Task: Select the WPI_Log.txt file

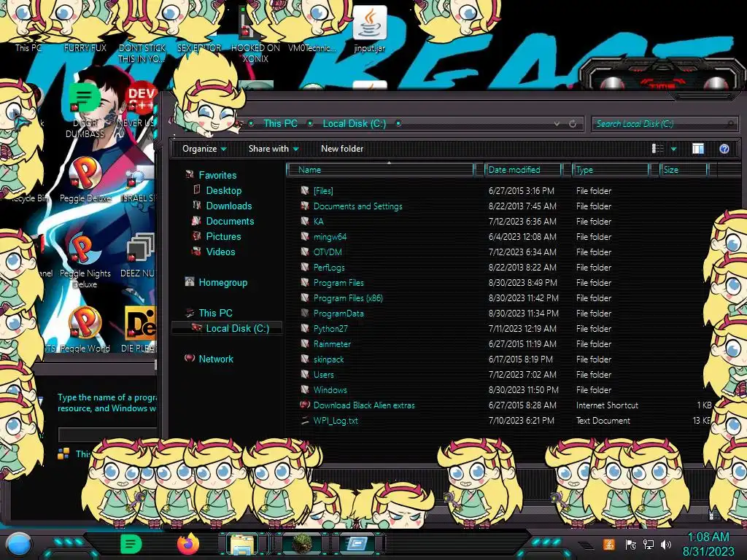Action: (336, 421)
